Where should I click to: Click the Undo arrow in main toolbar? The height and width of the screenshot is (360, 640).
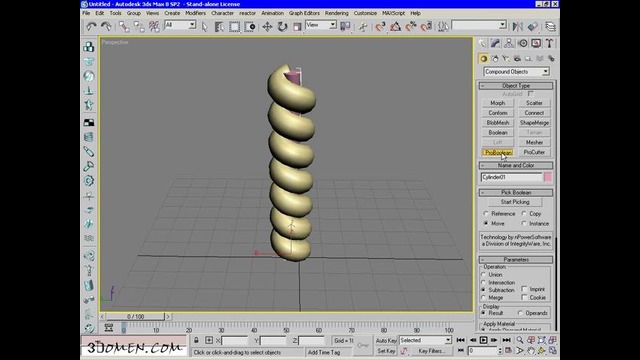(91, 27)
